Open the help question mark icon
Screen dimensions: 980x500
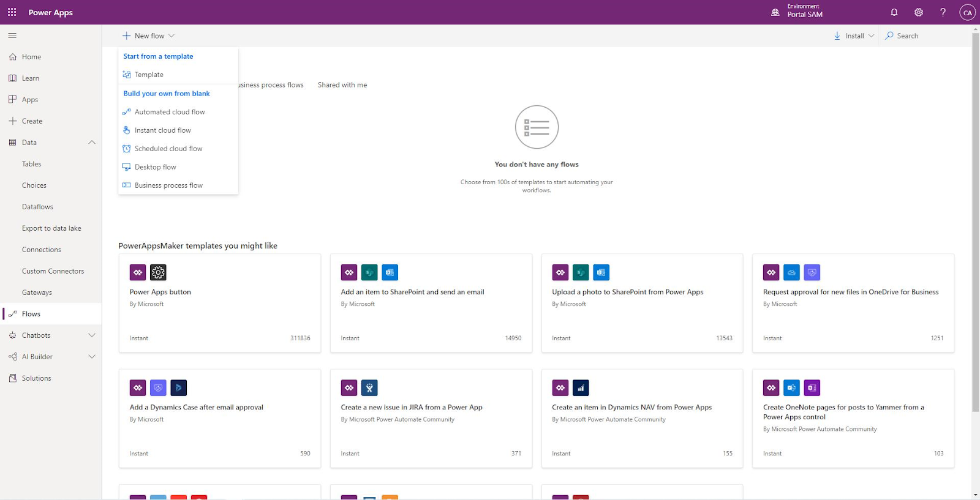coord(943,12)
